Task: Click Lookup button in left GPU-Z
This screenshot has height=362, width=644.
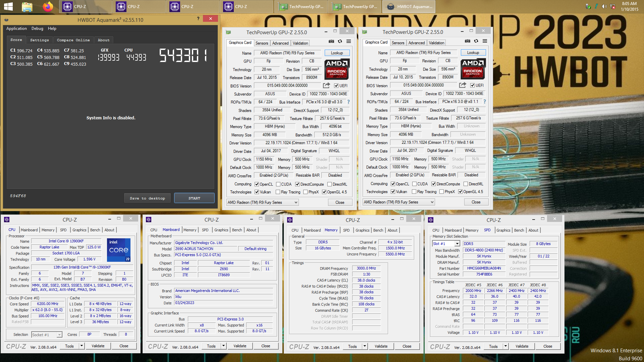Action: pos(337,53)
